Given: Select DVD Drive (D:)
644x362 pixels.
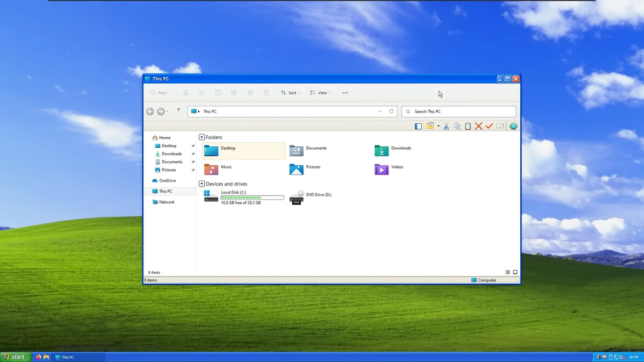Looking at the screenshot, I should point(310,197).
